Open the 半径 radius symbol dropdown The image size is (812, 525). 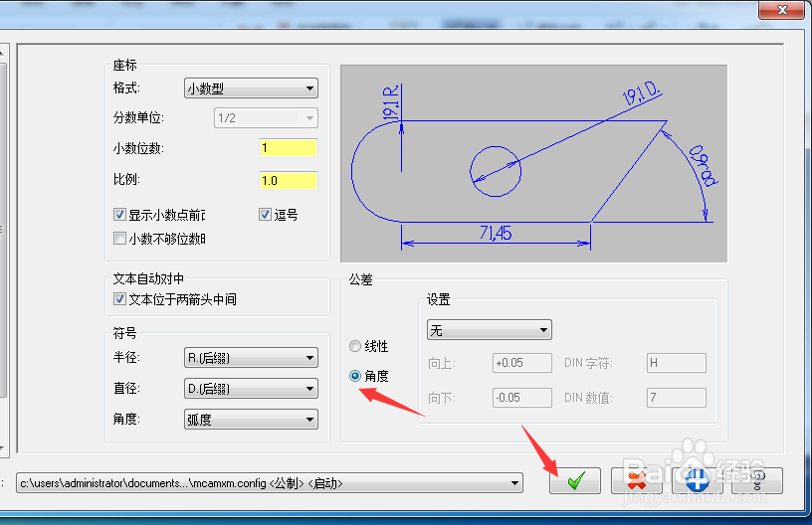(x=251, y=358)
